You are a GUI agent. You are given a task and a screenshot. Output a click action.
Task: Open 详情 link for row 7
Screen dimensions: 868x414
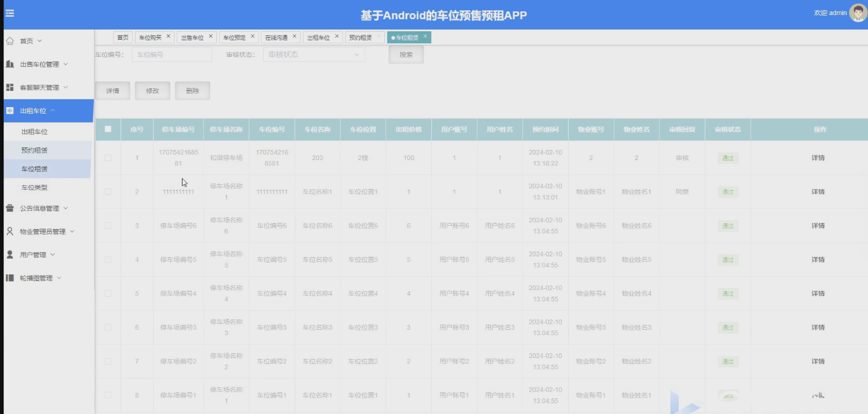click(817, 362)
